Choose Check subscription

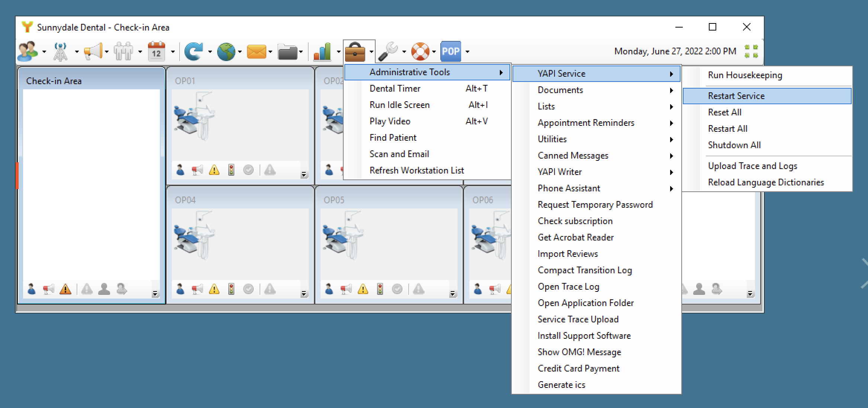(x=597, y=221)
